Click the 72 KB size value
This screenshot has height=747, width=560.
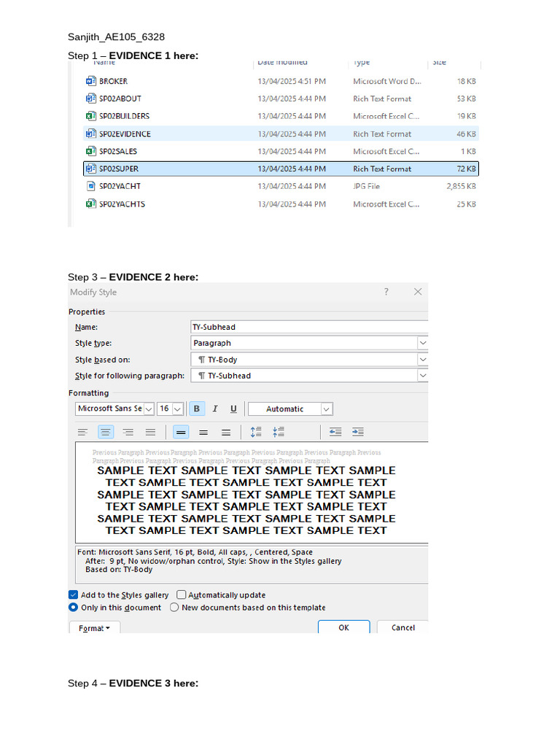tap(466, 169)
